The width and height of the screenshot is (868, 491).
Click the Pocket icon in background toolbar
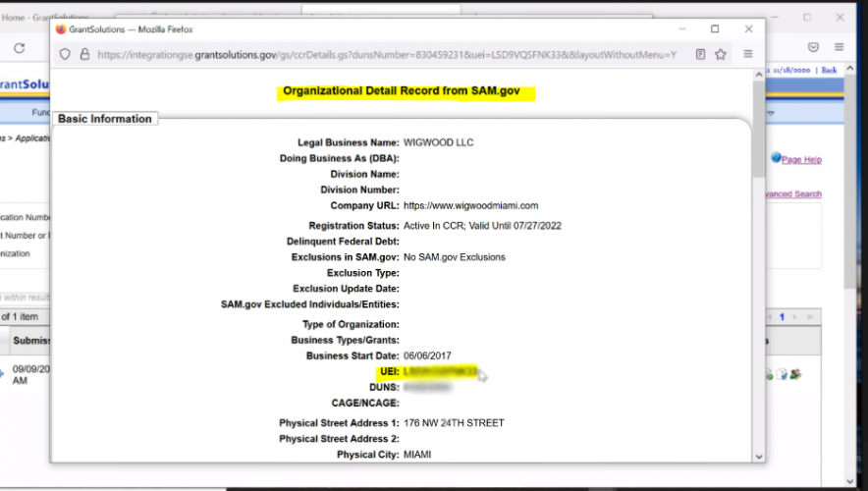point(813,47)
